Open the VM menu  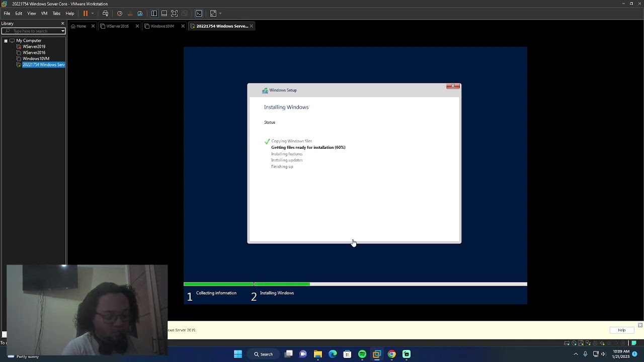pos(44,14)
